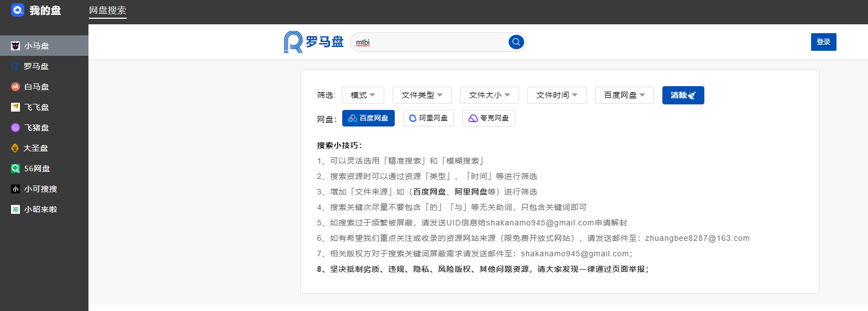Expand the 文件大小 dropdown

489,95
